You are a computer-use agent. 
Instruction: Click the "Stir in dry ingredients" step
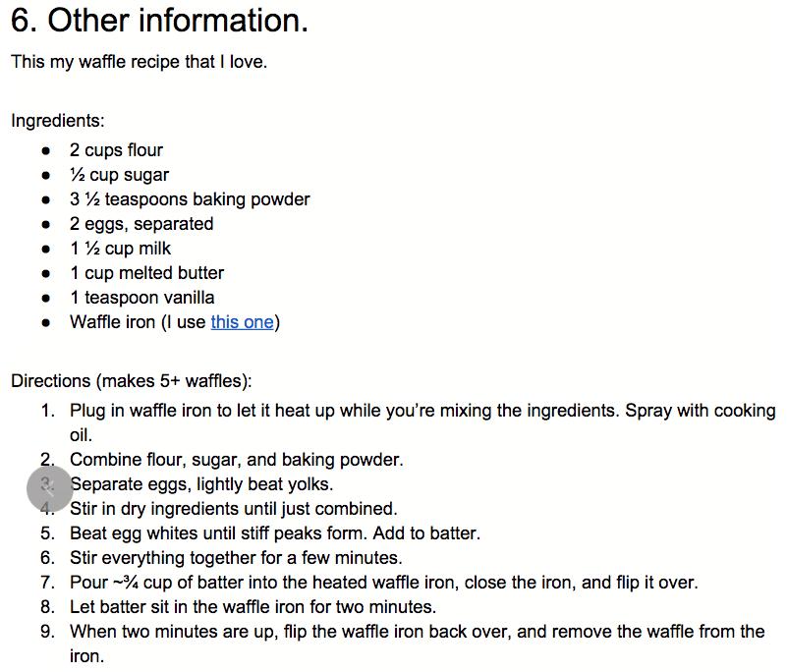(x=234, y=509)
